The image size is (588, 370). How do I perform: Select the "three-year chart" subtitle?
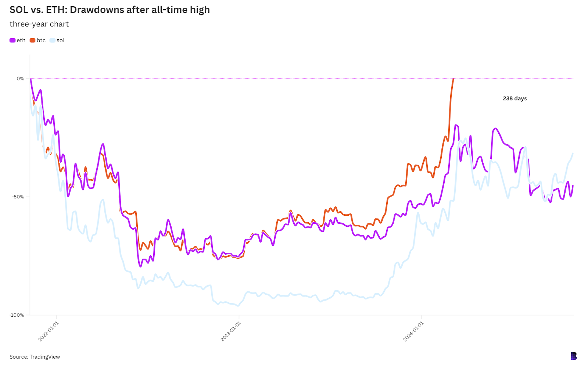click(x=39, y=24)
